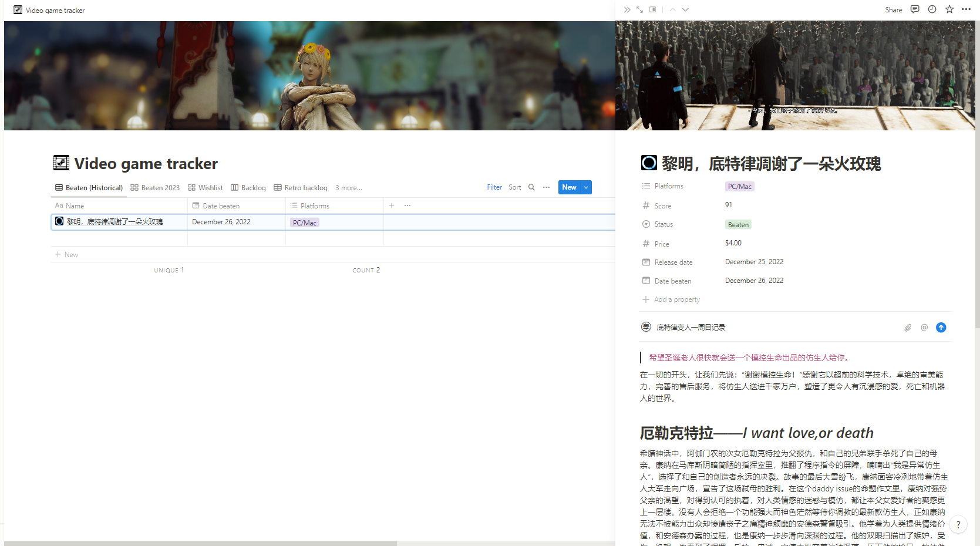
Task: Attach a file to the comment
Action: (x=908, y=328)
